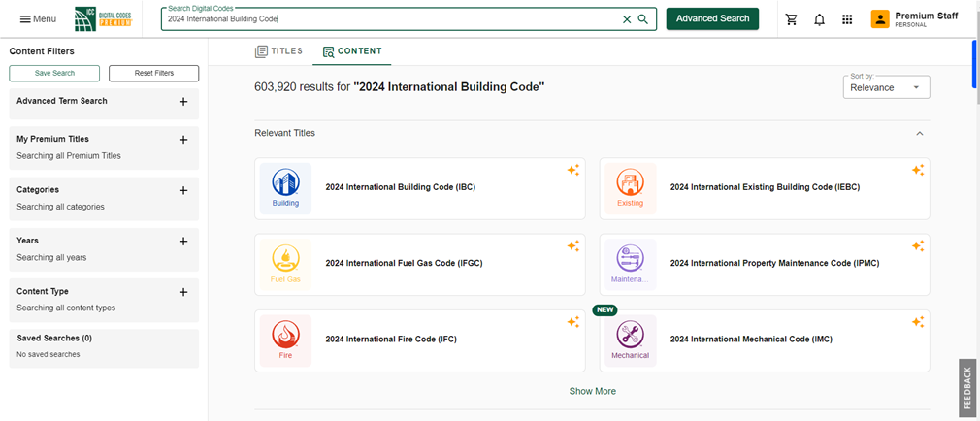Open the hamburger Menu button

[x=38, y=18]
